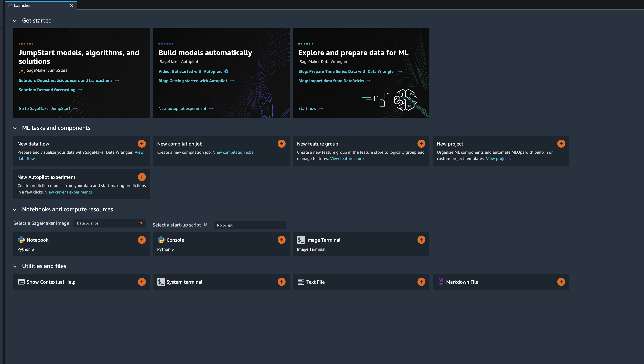Screen dimensions: 644x364
Task: Create a Markdown File with plus icon
Action: (x=561, y=282)
